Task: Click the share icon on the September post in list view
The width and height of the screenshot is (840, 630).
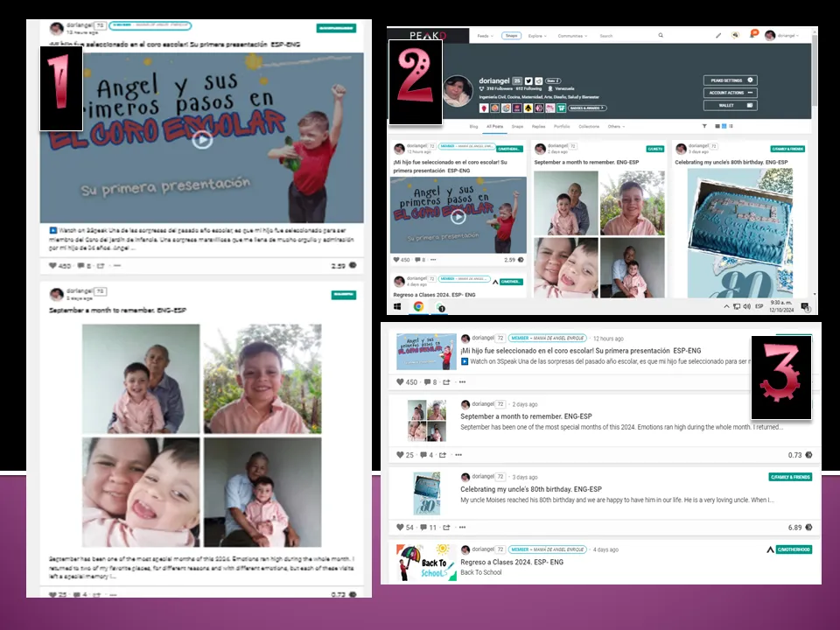Action: tap(443, 455)
